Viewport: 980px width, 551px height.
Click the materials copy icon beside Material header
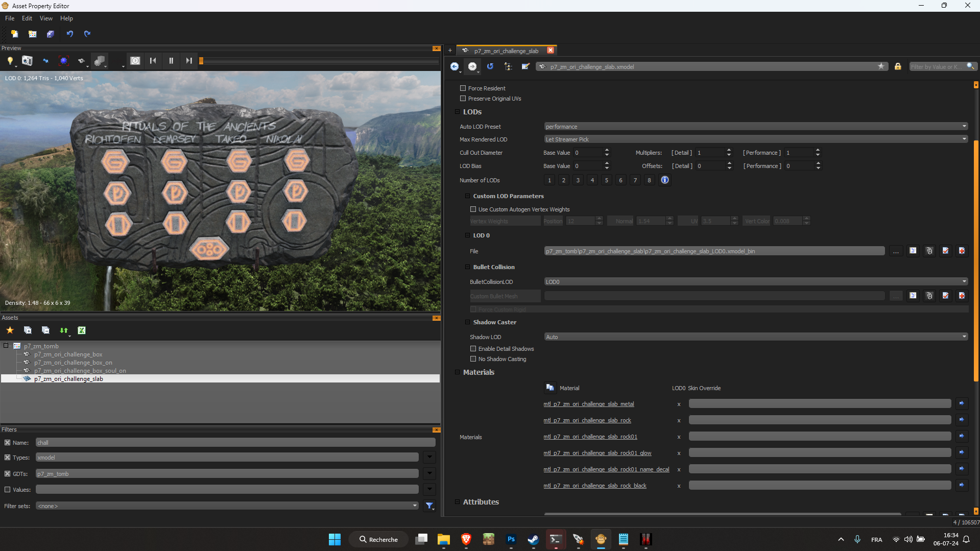[x=550, y=388]
